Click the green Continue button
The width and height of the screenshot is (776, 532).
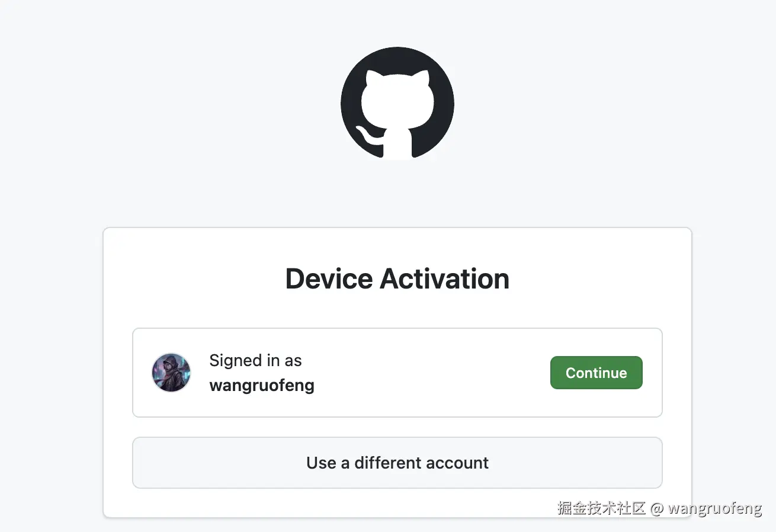click(x=597, y=373)
